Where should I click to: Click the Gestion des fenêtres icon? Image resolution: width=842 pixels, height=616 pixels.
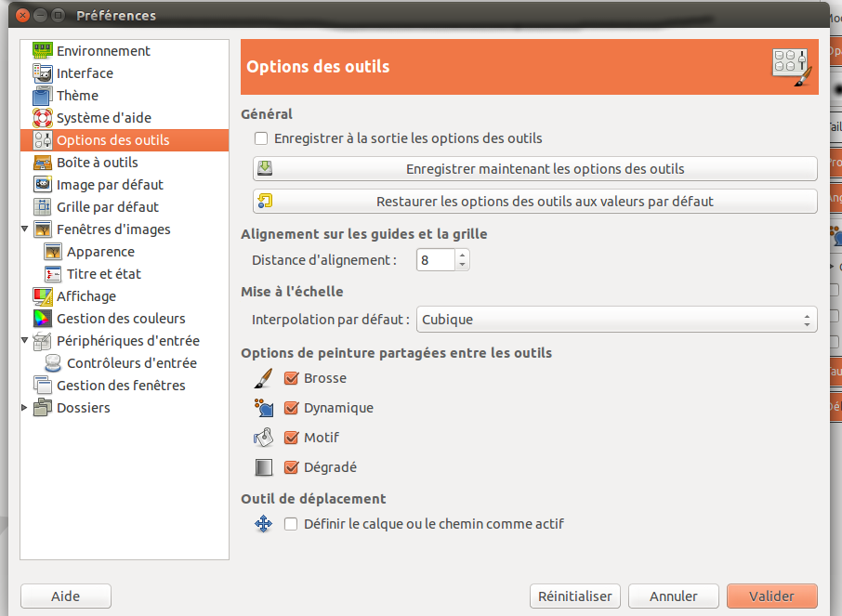click(43, 386)
